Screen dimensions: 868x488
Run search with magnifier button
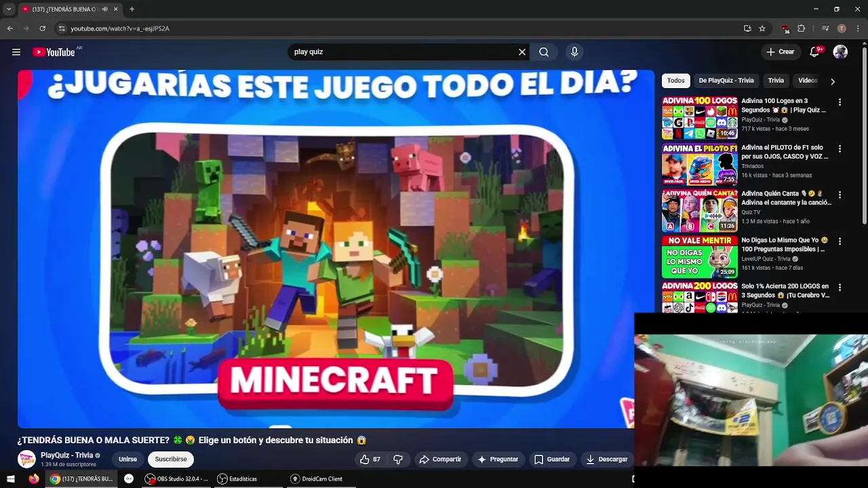pos(544,52)
